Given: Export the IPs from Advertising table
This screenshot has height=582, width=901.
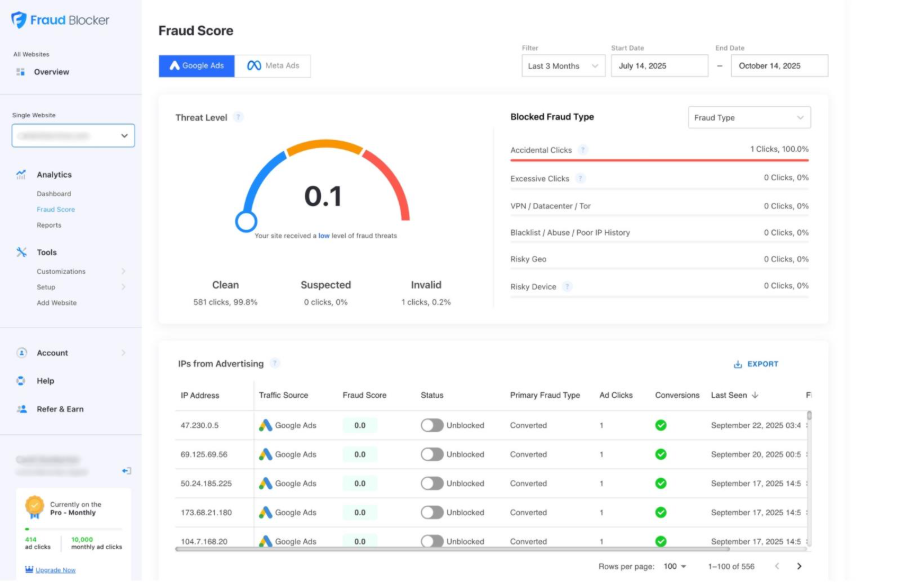Looking at the screenshot, I should tap(756, 364).
